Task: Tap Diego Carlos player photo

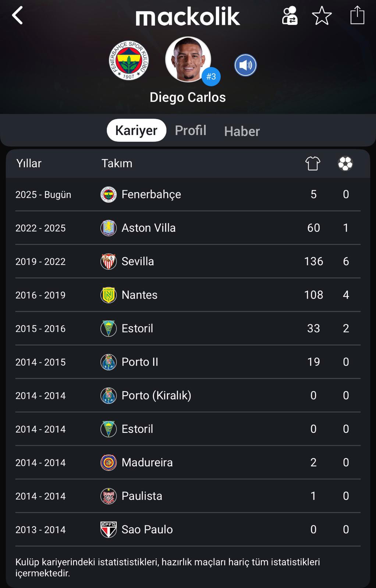Action: click(188, 59)
